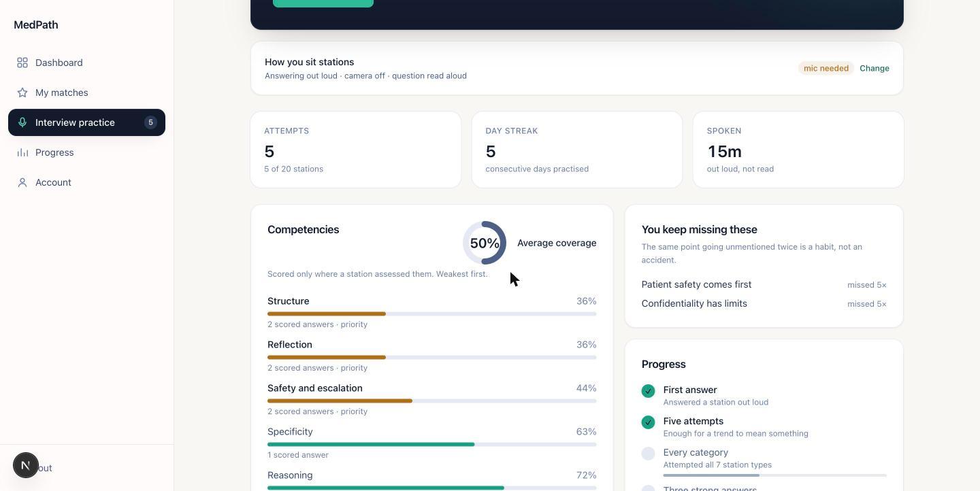Click the Reflection progress bar
Image resolution: width=980 pixels, height=491 pixels.
click(x=432, y=357)
